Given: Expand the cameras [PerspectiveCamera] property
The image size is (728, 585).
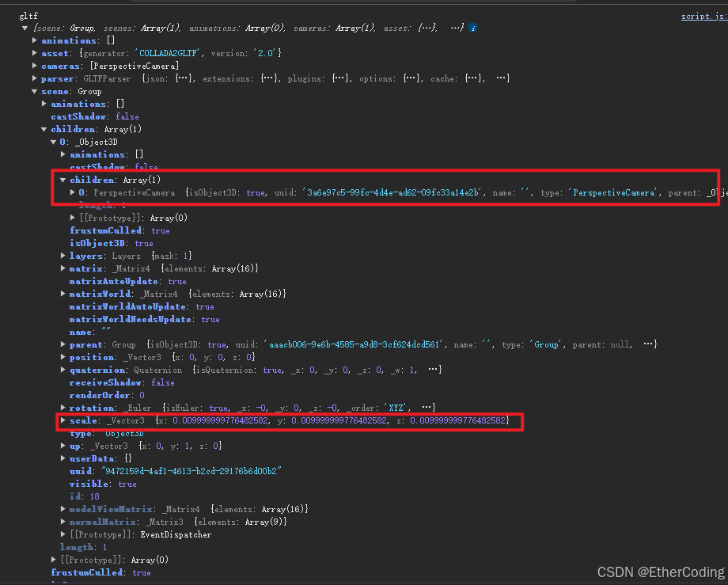Looking at the screenshot, I should tap(35, 66).
